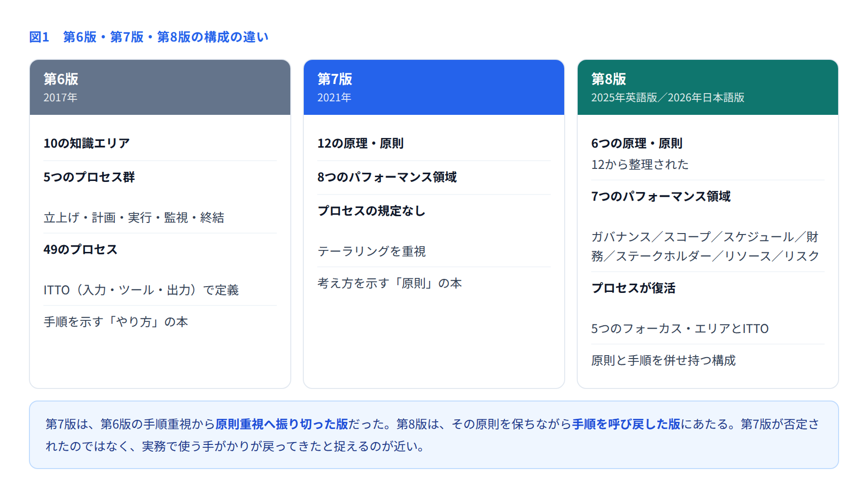Click highlighted phrase 手順を呼び戻した版
Image resolution: width=868 pixels, height=498 pixels.
pyautogui.click(x=626, y=424)
